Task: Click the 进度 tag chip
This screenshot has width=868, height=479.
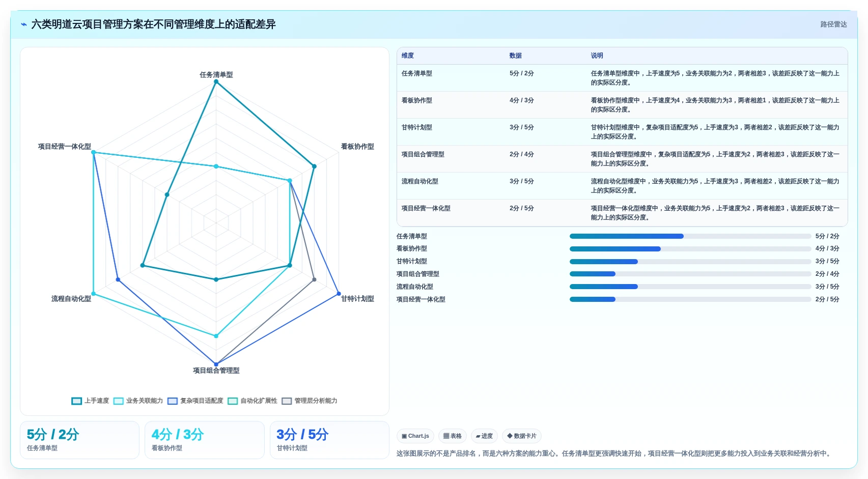Action: (484, 436)
